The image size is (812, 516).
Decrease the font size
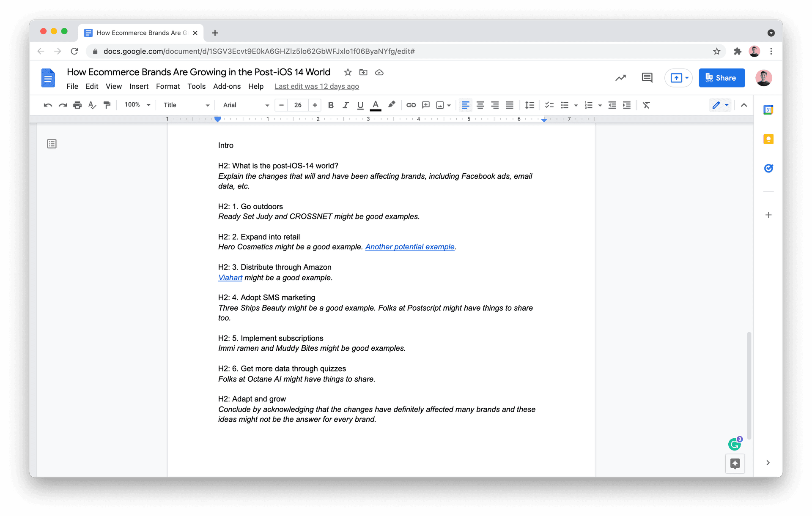281,105
